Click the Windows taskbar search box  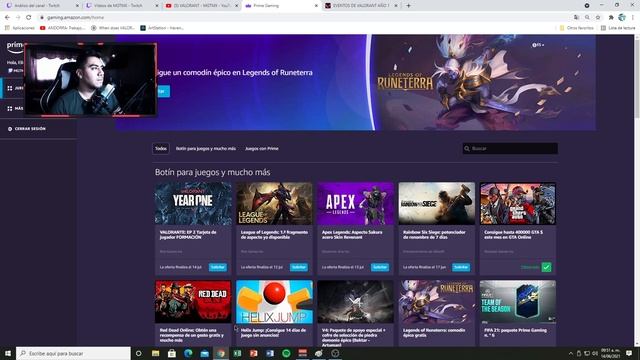[73, 353]
